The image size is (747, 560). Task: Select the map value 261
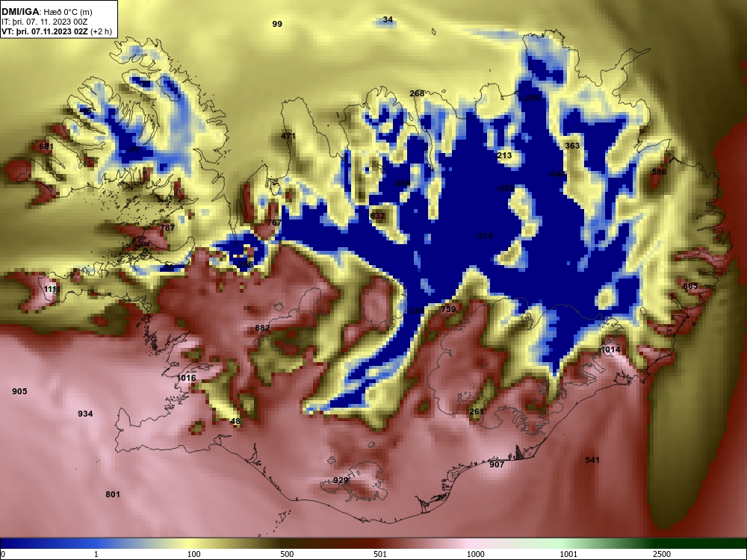coord(477,411)
